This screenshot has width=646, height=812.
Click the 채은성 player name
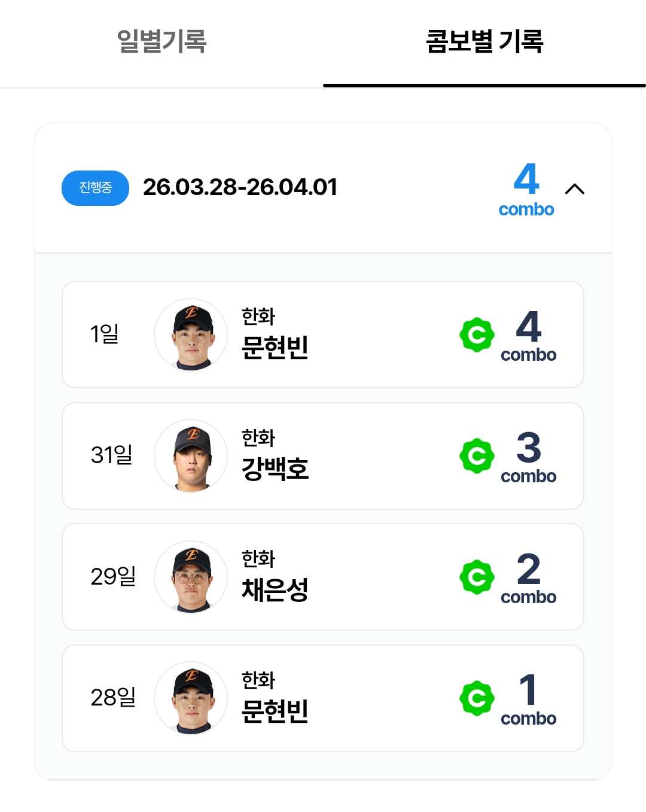click(x=275, y=589)
